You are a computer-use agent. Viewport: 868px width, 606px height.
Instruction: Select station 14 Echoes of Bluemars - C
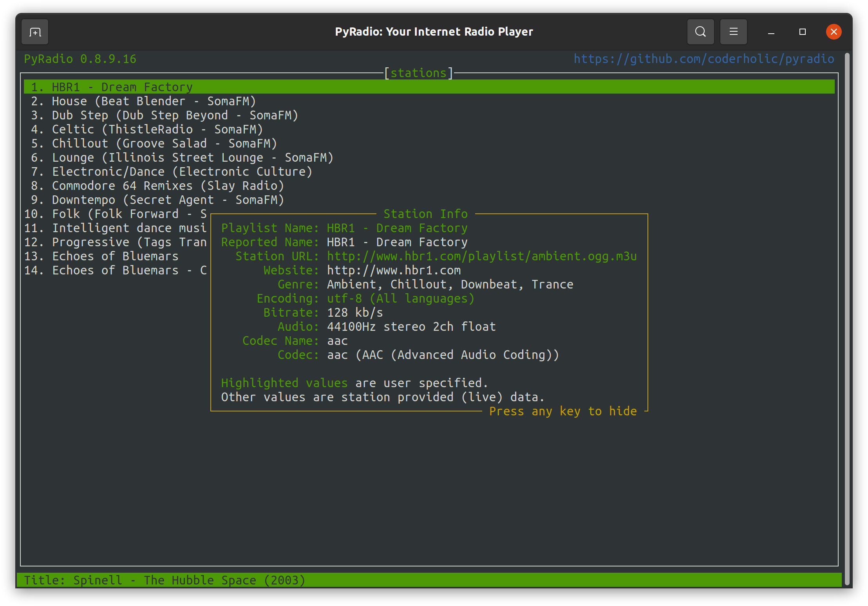(116, 270)
